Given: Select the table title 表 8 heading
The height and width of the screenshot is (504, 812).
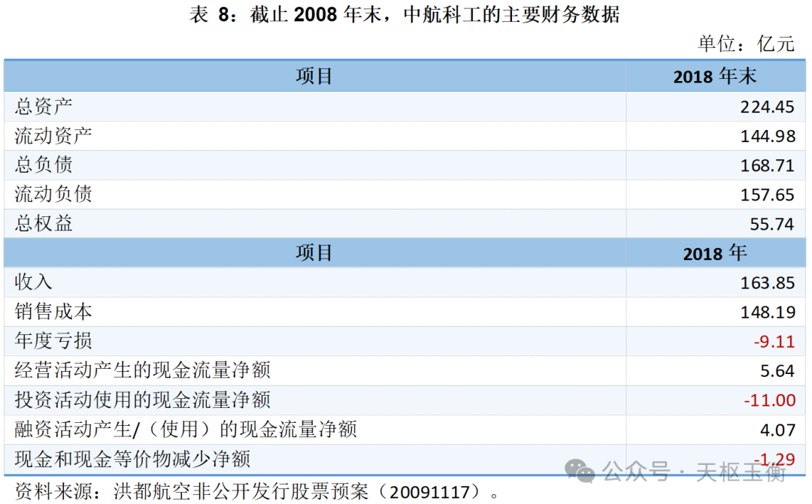Looking at the screenshot, I should coord(405,15).
